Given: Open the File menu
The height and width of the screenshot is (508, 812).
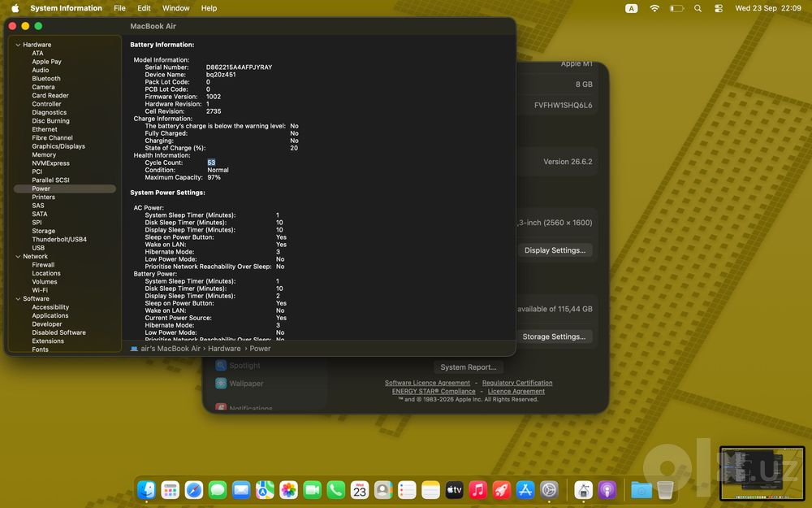Looking at the screenshot, I should 119,8.
